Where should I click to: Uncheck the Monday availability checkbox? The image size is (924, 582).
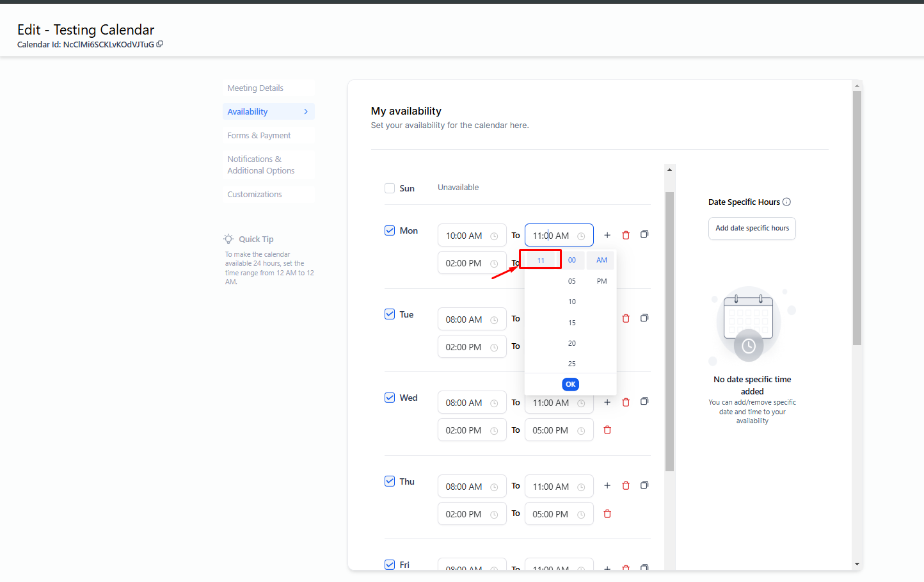pos(390,230)
